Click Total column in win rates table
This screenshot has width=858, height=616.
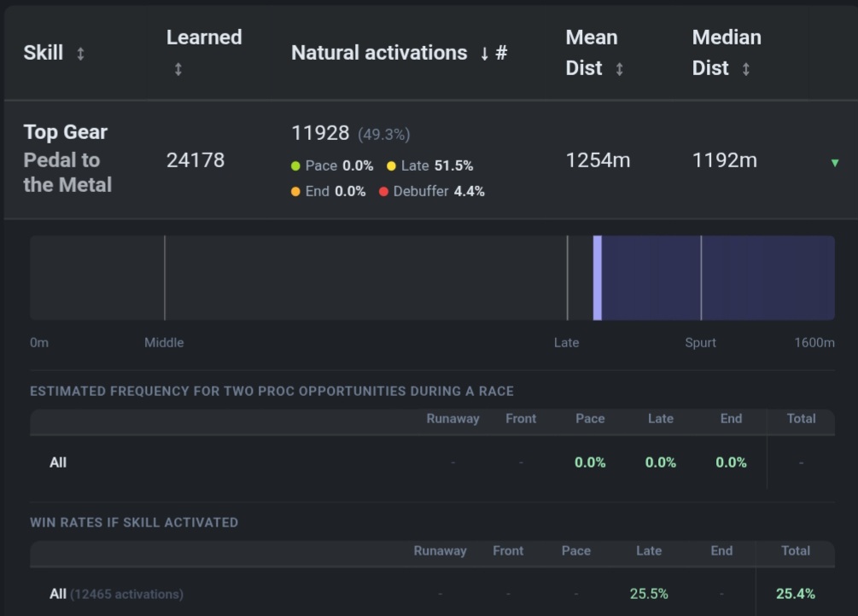pyautogui.click(x=796, y=551)
